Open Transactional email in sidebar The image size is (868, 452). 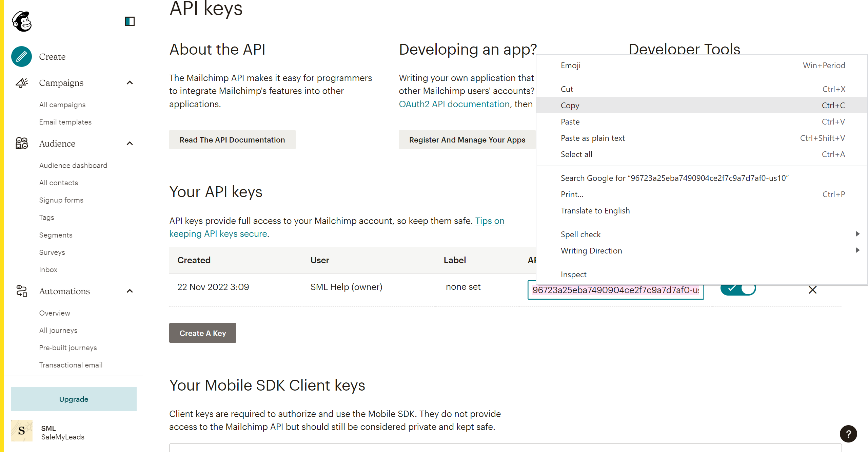pyautogui.click(x=71, y=365)
